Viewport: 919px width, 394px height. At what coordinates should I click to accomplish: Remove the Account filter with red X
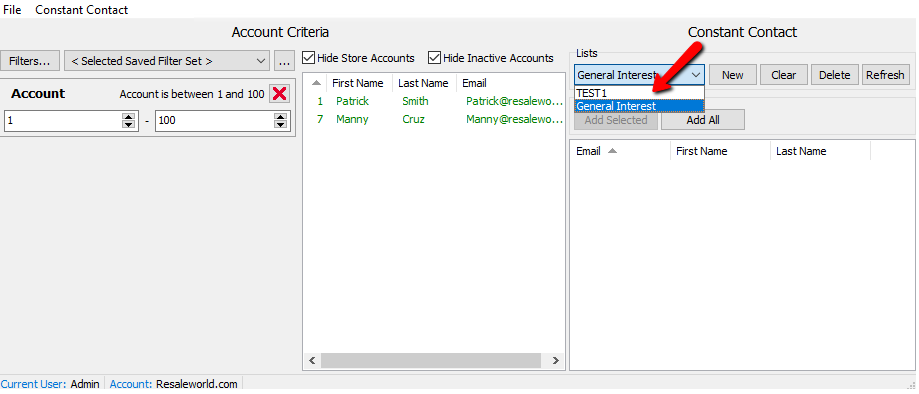pos(280,94)
